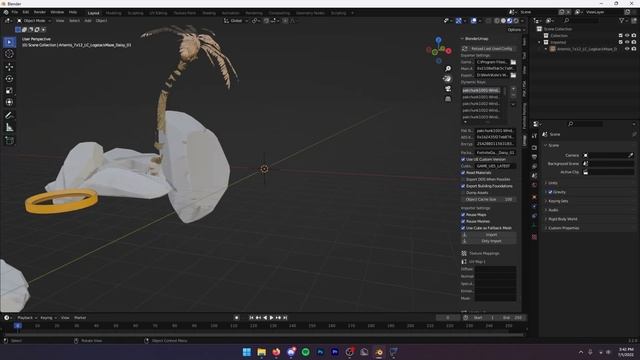
Task: Open the View Layer properties tab icon
Action: (534, 167)
